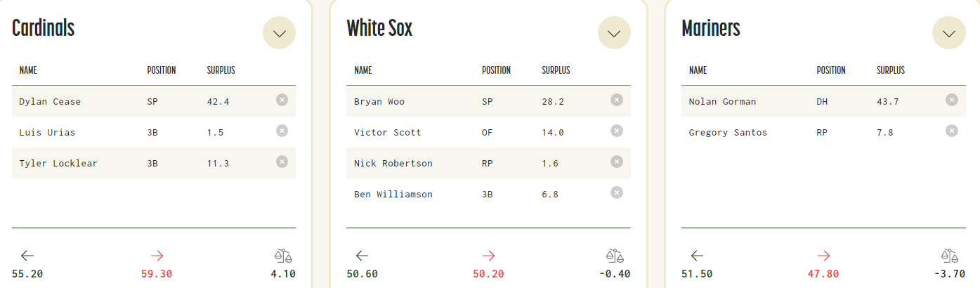Click the Cardinals incoming left arrow
Image resolution: width=980 pixels, height=288 pixels.
tap(27, 256)
